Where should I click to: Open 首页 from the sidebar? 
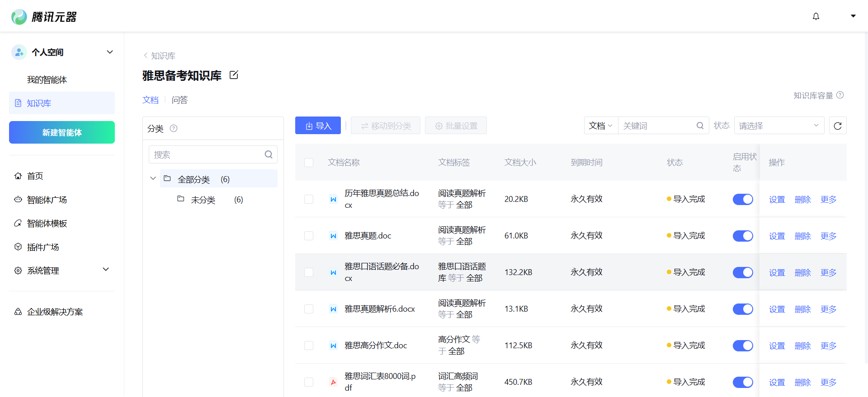pyautogui.click(x=35, y=176)
